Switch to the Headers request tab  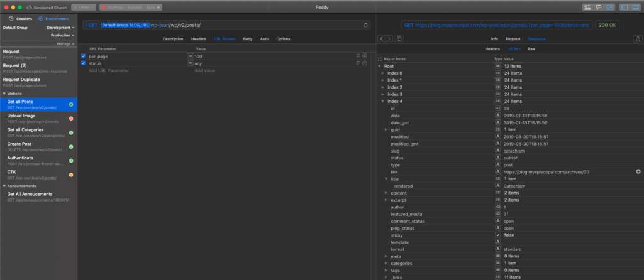click(198, 39)
